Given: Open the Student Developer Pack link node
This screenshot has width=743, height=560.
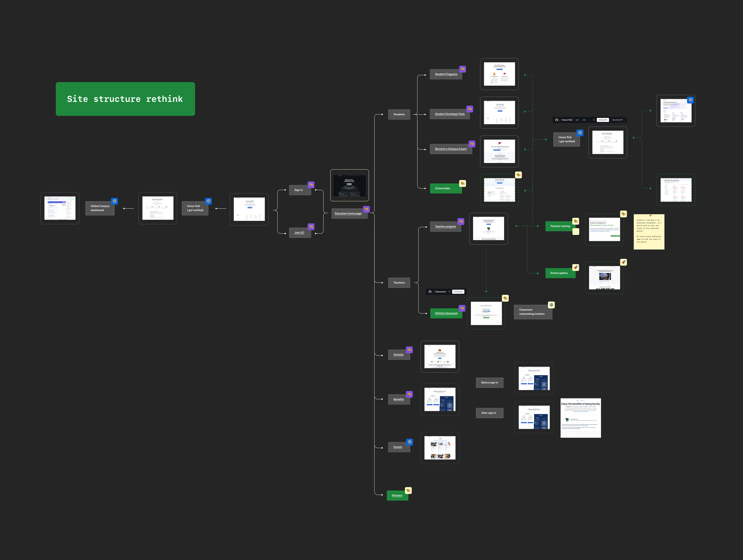Looking at the screenshot, I should 450,114.
